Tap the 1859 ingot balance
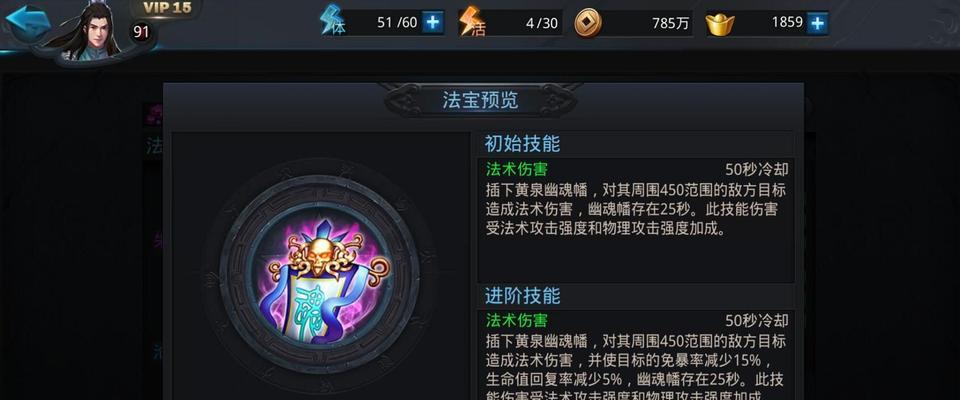Viewport: 960px width, 400px height. (787, 23)
